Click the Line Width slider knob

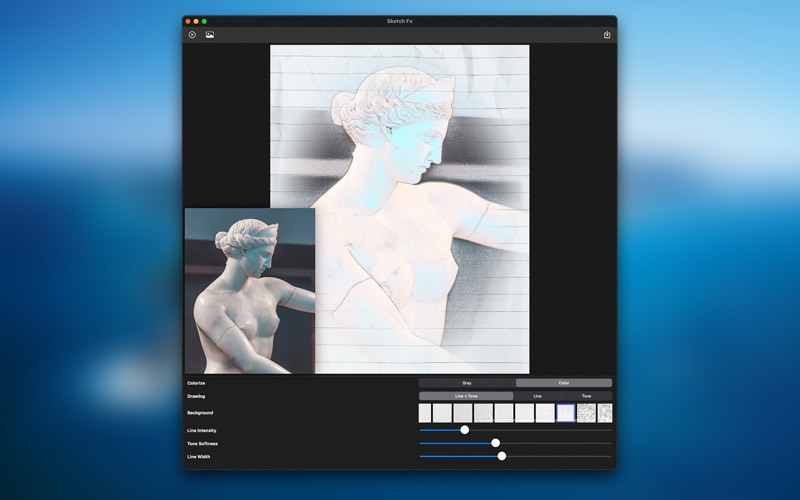click(502, 456)
